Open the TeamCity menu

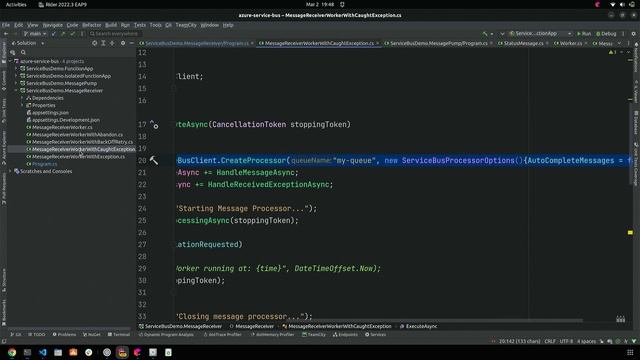pos(186,25)
